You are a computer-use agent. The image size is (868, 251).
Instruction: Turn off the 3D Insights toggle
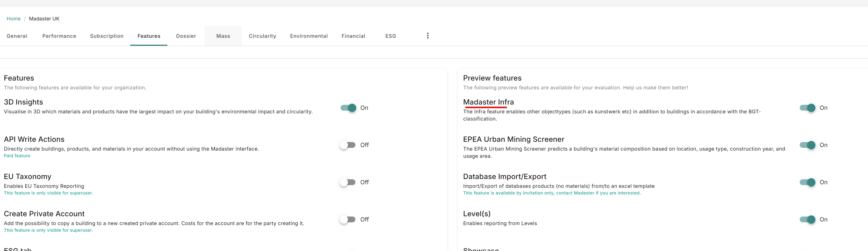coord(348,108)
